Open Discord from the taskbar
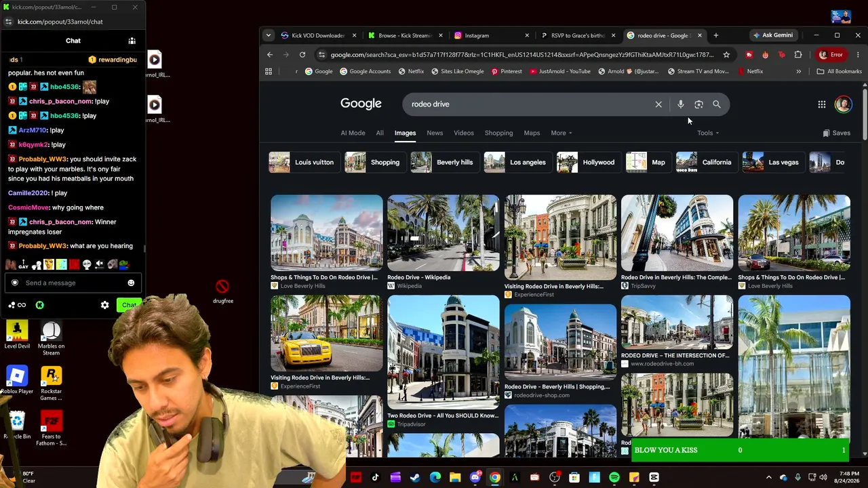This screenshot has height=488, width=868. [475, 478]
